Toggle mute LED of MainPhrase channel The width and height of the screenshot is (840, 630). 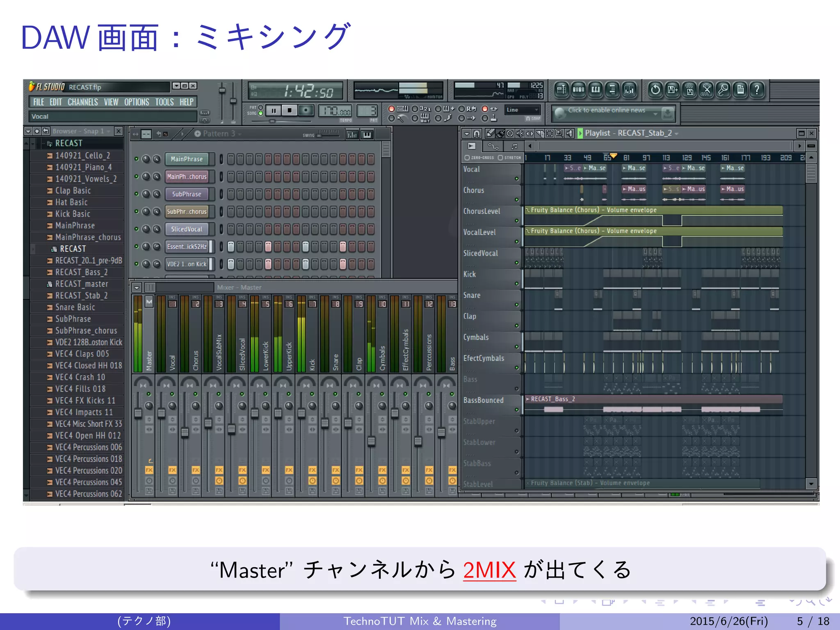click(137, 159)
